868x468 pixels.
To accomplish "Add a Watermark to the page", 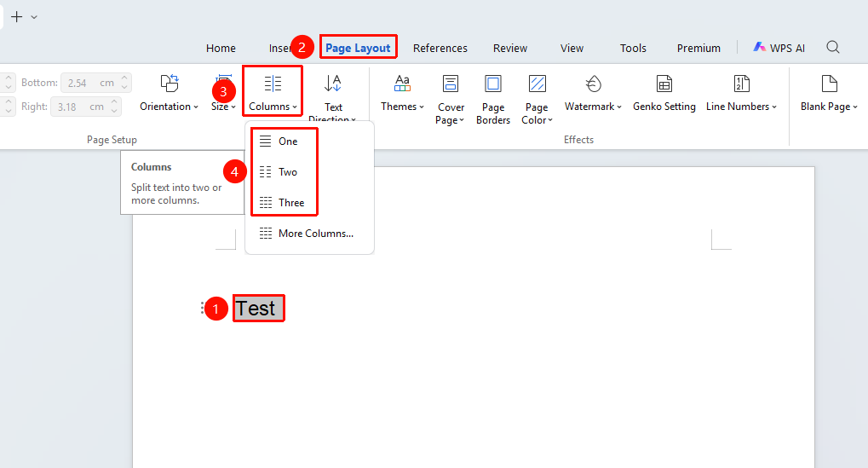I will pyautogui.click(x=593, y=93).
